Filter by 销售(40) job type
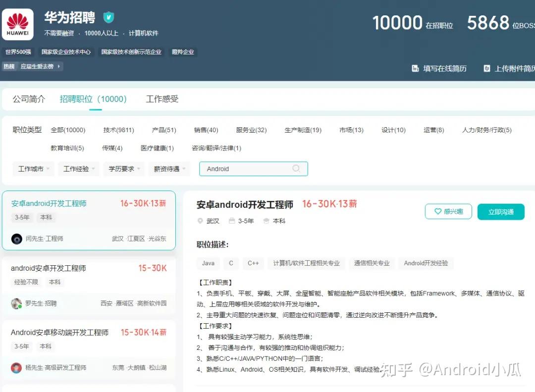 coord(206,130)
